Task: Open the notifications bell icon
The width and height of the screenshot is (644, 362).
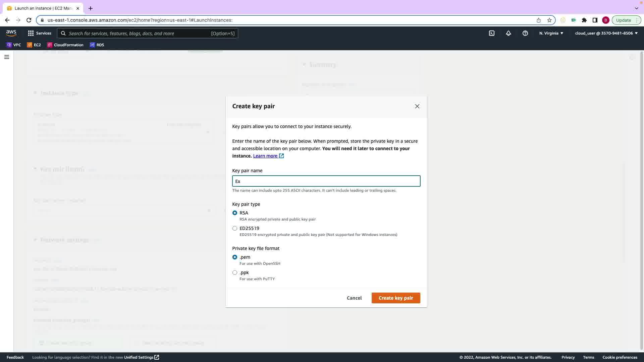Action: [508, 33]
